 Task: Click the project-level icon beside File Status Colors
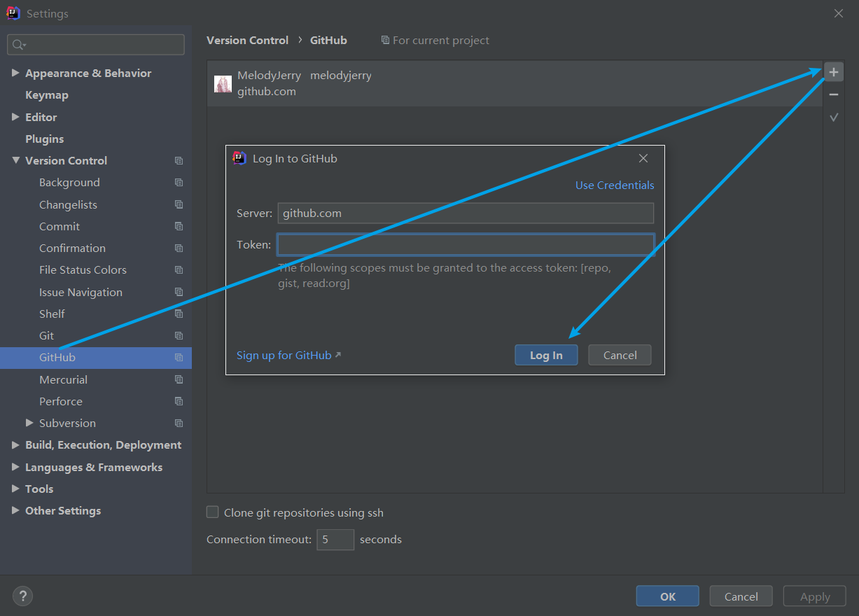point(179,270)
